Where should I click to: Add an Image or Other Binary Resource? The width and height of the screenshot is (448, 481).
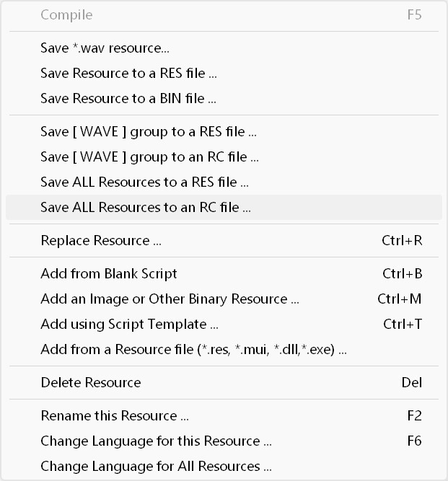point(170,299)
